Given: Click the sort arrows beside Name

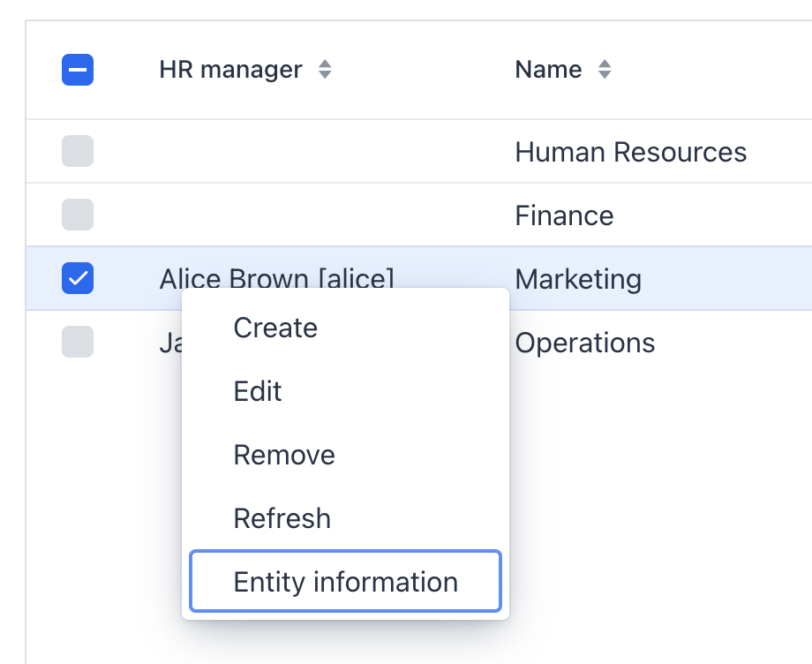Looking at the screenshot, I should 604,70.
